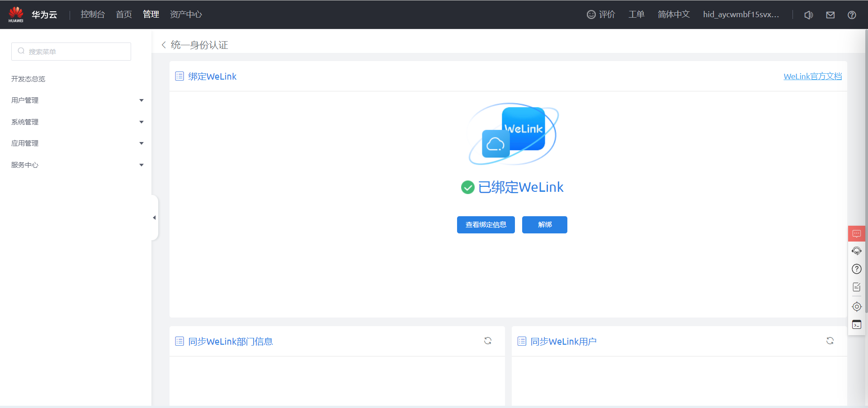The image size is (868, 408).
Task: Open the 评价 feedback smiley icon
Action: [591, 14]
